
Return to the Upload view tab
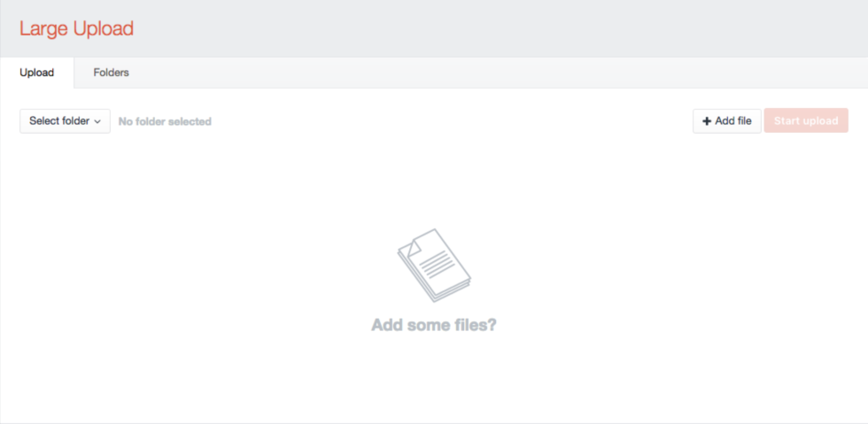tap(36, 73)
